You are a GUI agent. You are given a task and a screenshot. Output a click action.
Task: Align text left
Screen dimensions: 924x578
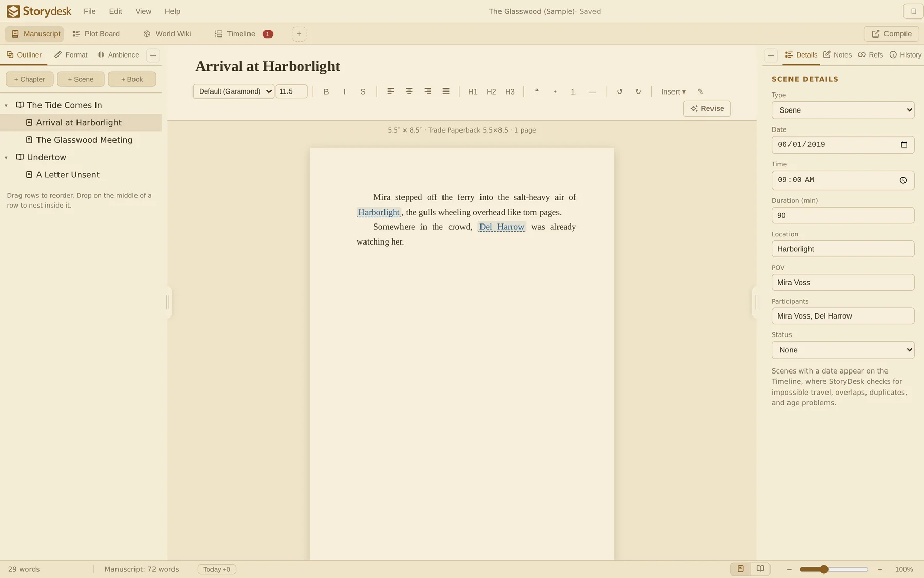[391, 91]
